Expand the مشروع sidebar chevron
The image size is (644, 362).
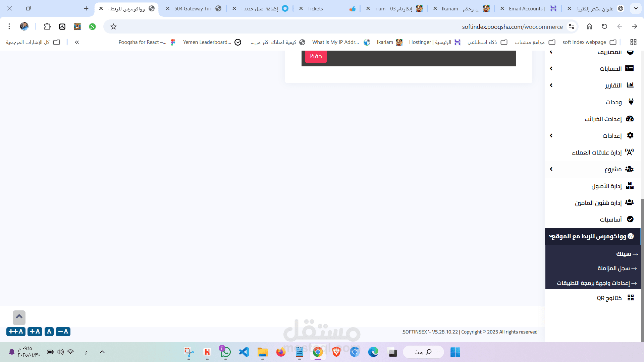pos(551,169)
